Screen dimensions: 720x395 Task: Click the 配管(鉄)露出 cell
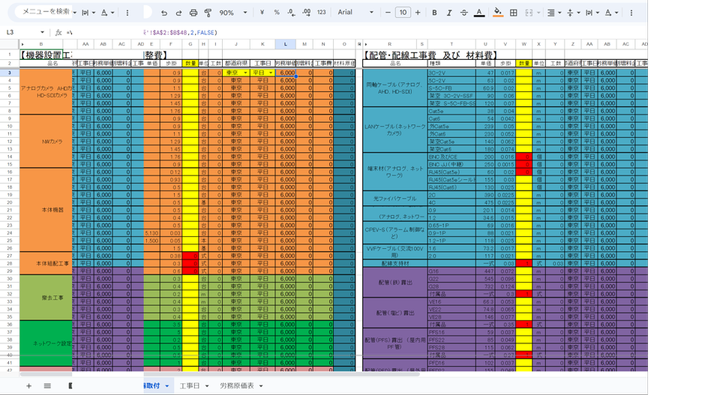(x=395, y=282)
